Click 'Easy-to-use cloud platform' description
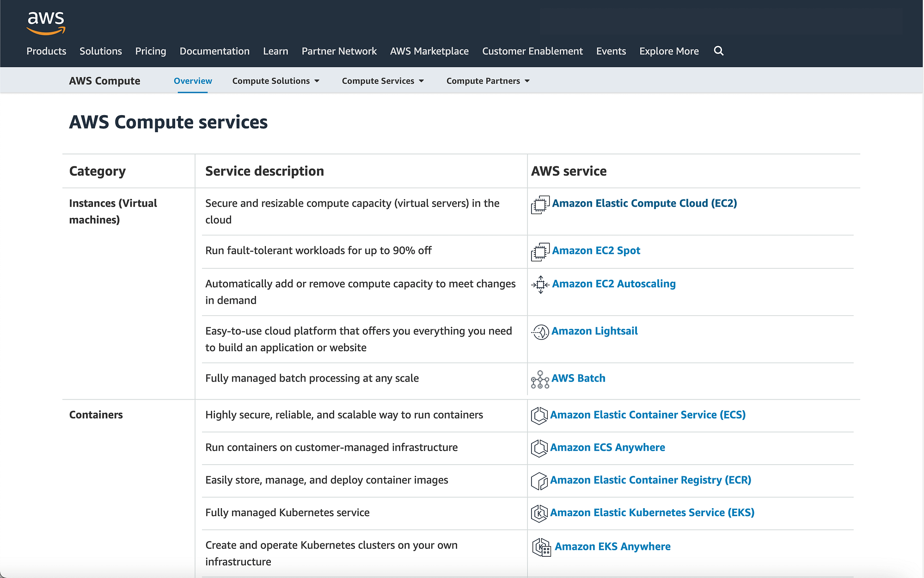Image resolution: width=924 pixels, height=578 pixels. pyautogui.click(x=358, y=339)
